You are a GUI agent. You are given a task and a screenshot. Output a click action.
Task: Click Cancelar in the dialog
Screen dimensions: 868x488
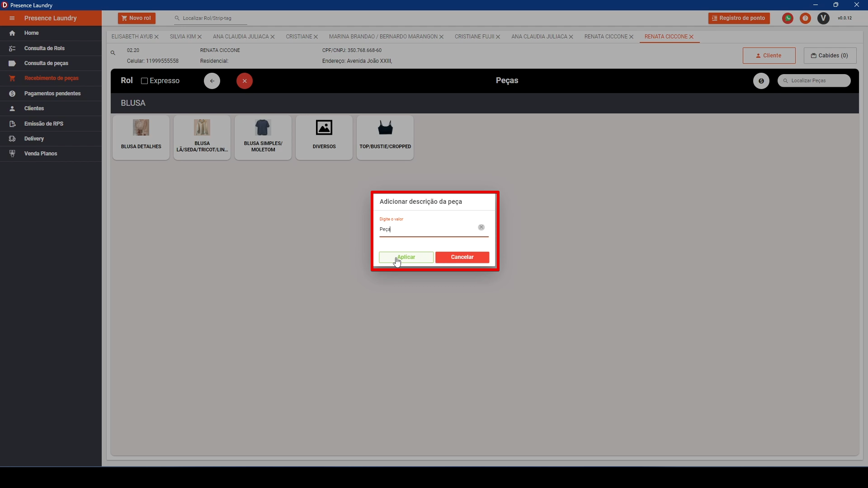tap(462, 257)
